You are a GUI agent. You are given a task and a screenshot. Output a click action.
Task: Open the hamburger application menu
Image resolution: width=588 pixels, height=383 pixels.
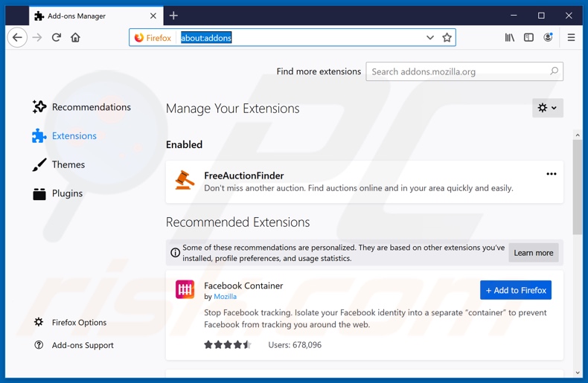tap(571, 37)
